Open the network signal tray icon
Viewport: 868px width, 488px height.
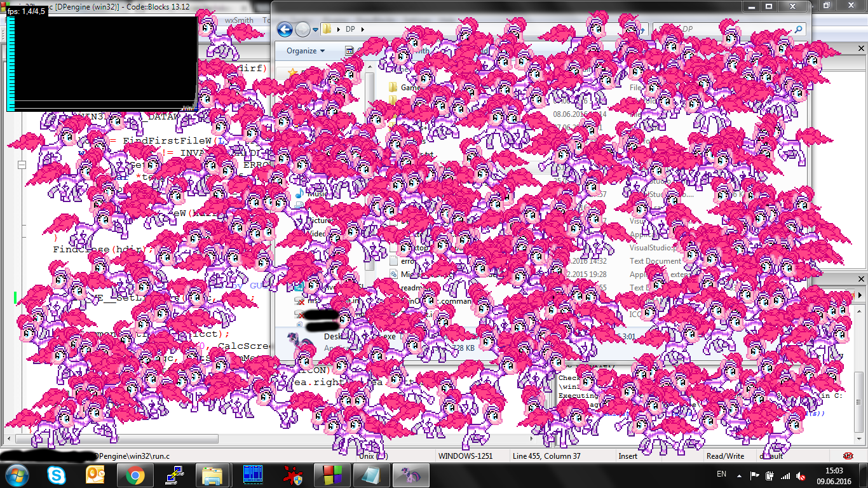click(x=785, y=476)
